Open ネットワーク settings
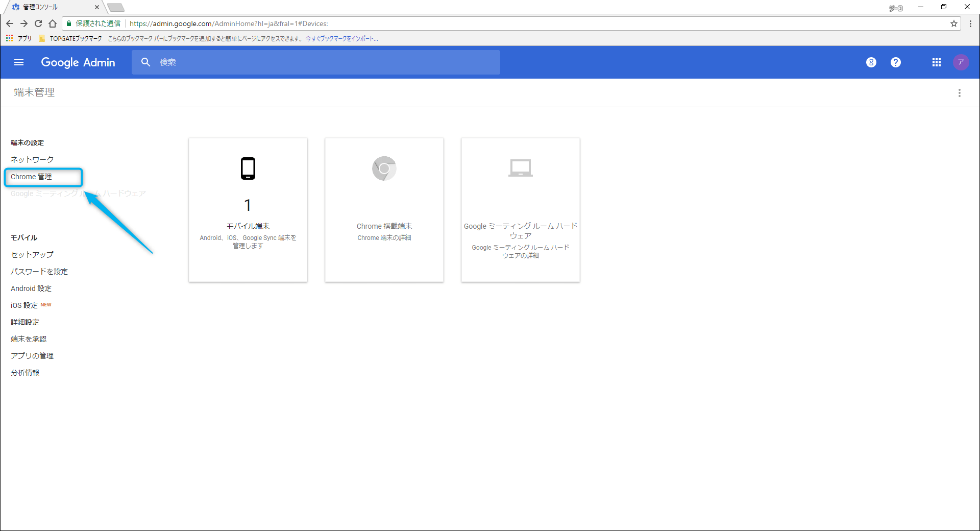This screenshot has width=980, height=531. click(32, 160)
